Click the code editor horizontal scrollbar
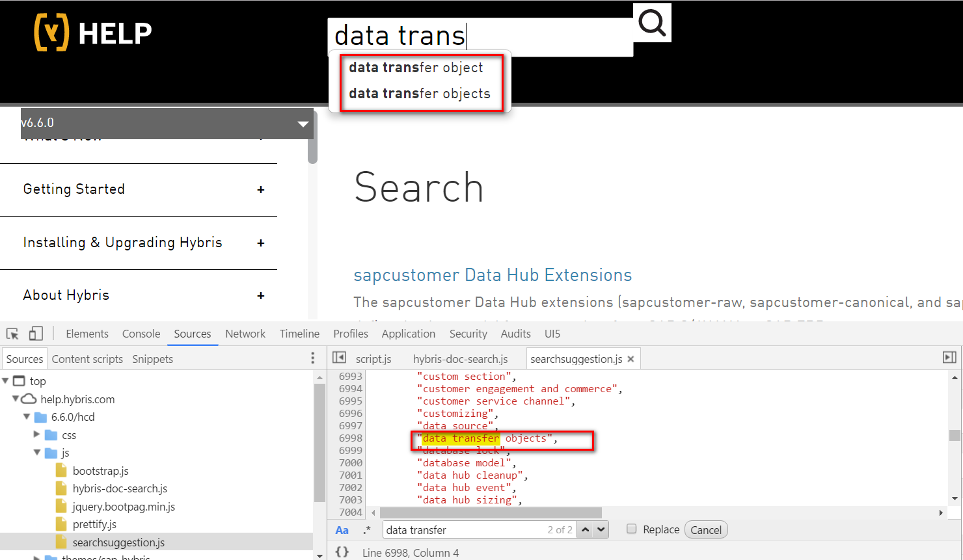The width and height of the screenshot is (963, 560). 491,513
